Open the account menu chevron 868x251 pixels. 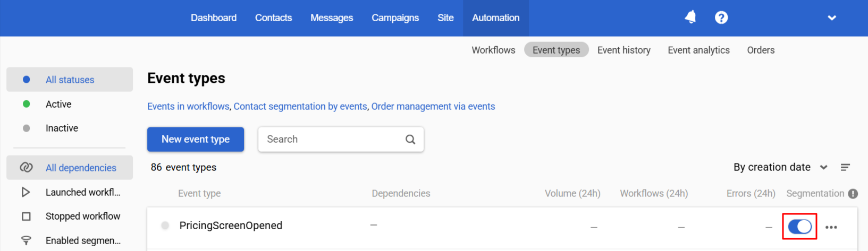pos(832,18)
